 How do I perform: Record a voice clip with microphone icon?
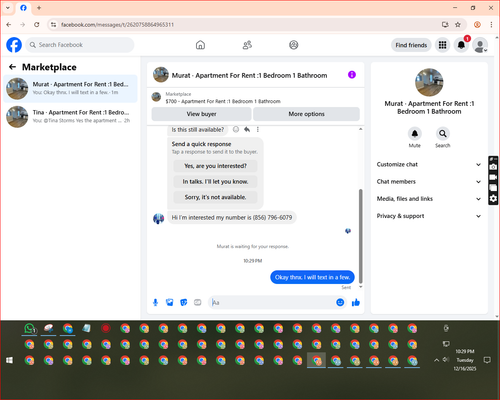(x=155, y=302)
